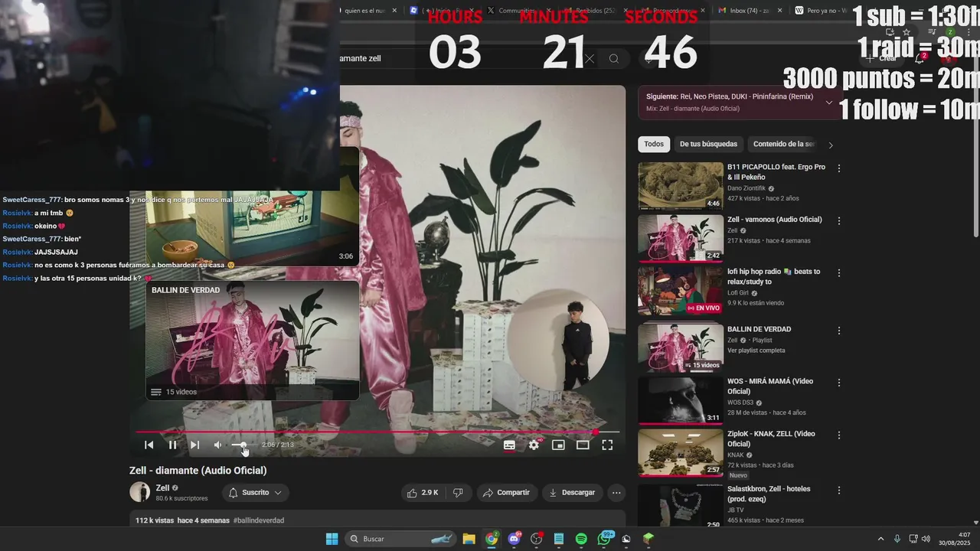The width and height of the screenshot is (980, 551).
Task: Open YouTube notifications bell
Action: tap(920, 58)
